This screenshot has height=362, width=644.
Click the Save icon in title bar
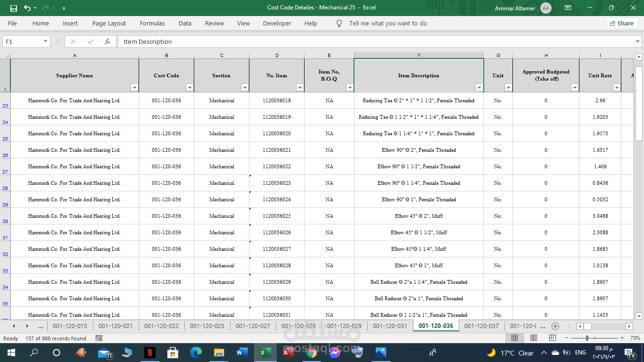(14, 8)
